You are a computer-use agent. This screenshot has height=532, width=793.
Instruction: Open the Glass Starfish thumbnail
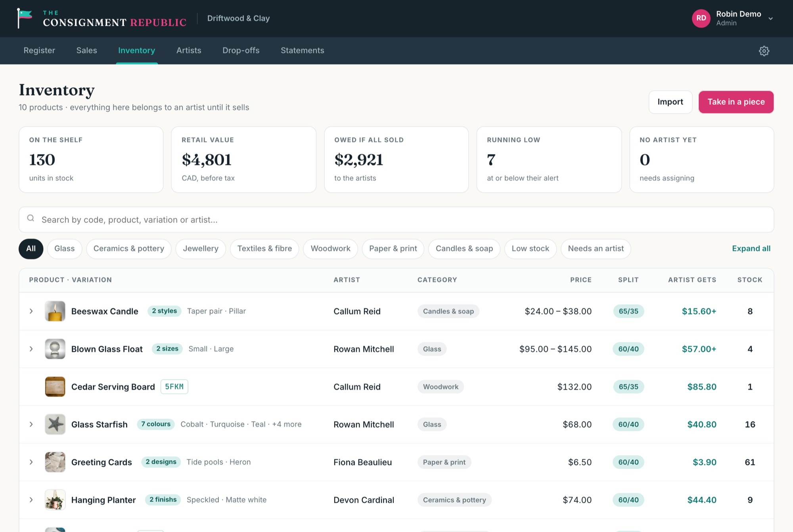(55, 424)
